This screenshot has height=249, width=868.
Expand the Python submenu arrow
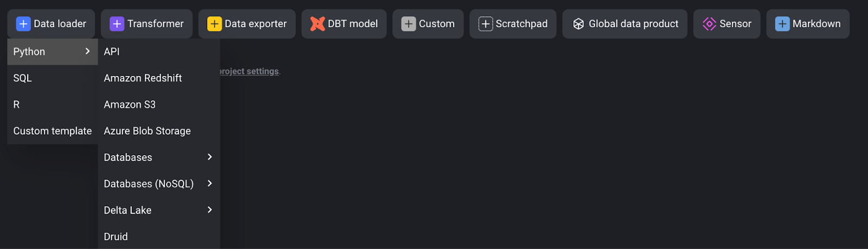[87, 51]
